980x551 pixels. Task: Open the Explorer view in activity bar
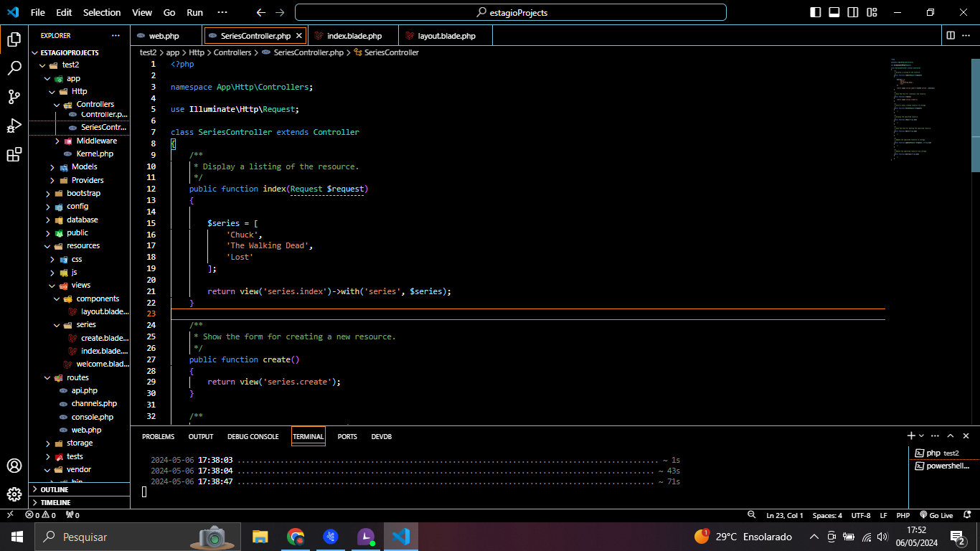click(x=14, y=39)
